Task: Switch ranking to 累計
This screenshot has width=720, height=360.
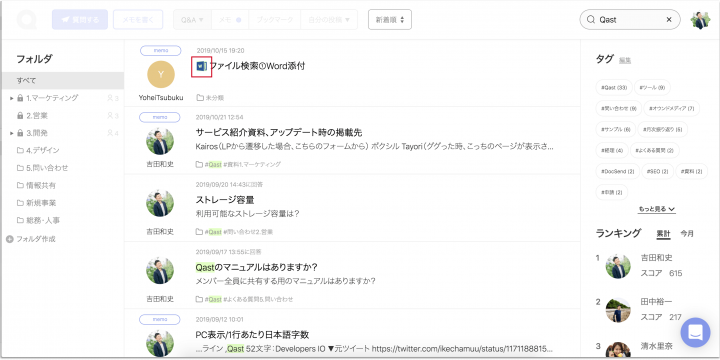Action: point(663,234)
